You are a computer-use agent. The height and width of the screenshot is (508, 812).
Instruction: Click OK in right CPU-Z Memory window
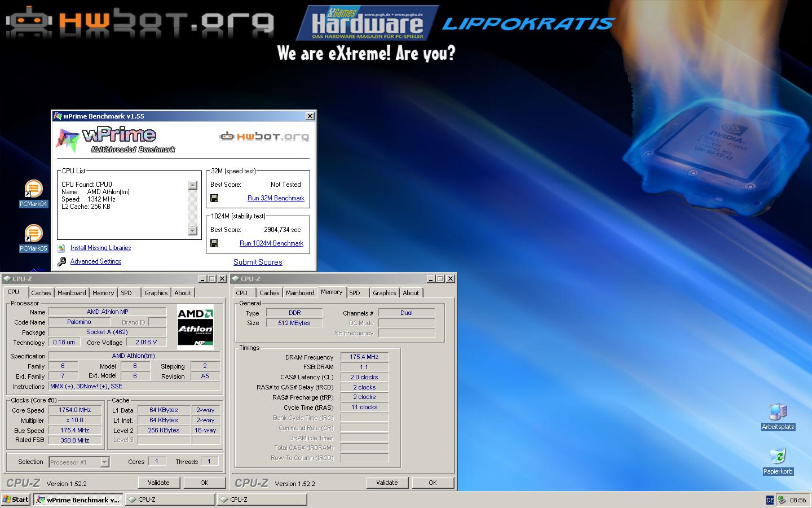tap(433, 483)
